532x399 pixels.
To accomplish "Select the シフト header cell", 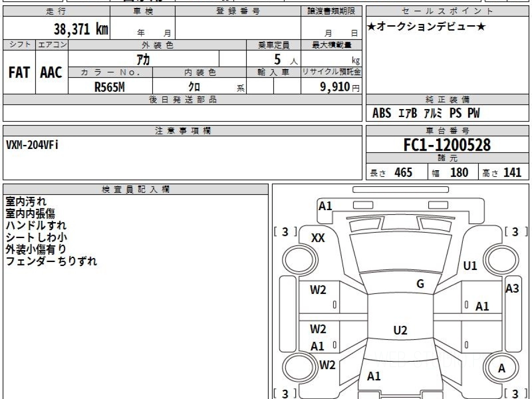I will coord(19,45).
